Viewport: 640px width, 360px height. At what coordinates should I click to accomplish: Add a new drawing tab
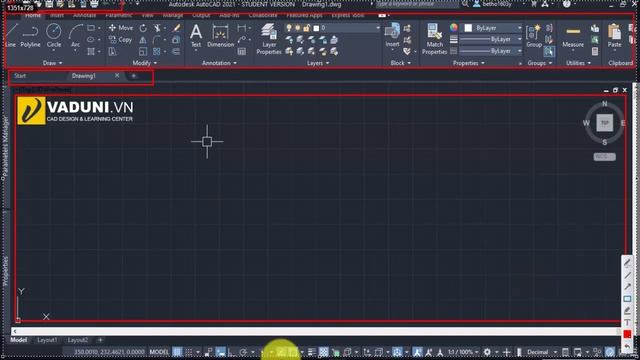133,76
